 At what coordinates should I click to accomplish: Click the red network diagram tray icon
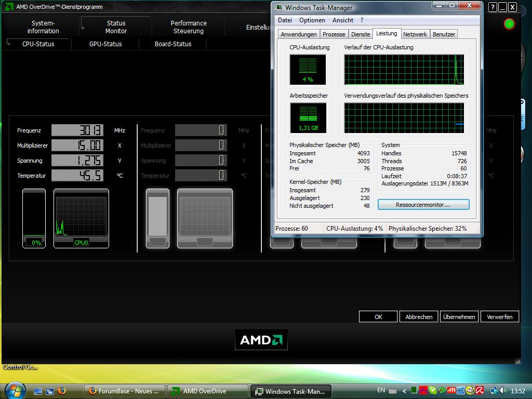(x=423, y=390)
